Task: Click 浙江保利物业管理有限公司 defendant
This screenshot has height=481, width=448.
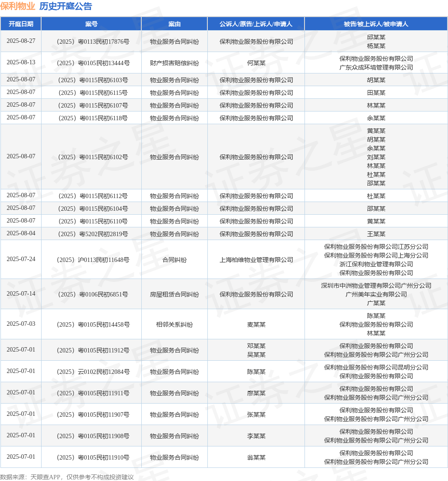Action: (x=376, y=264)
